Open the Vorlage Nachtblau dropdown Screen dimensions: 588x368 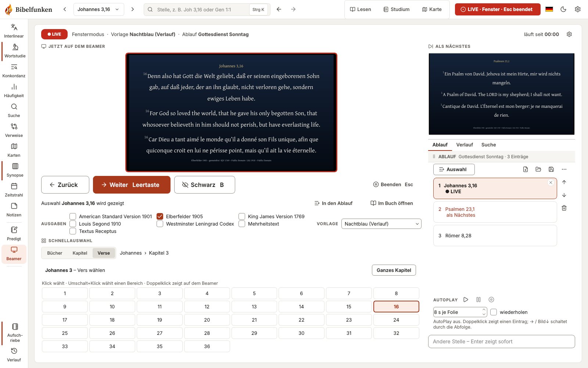pos(381,224)
